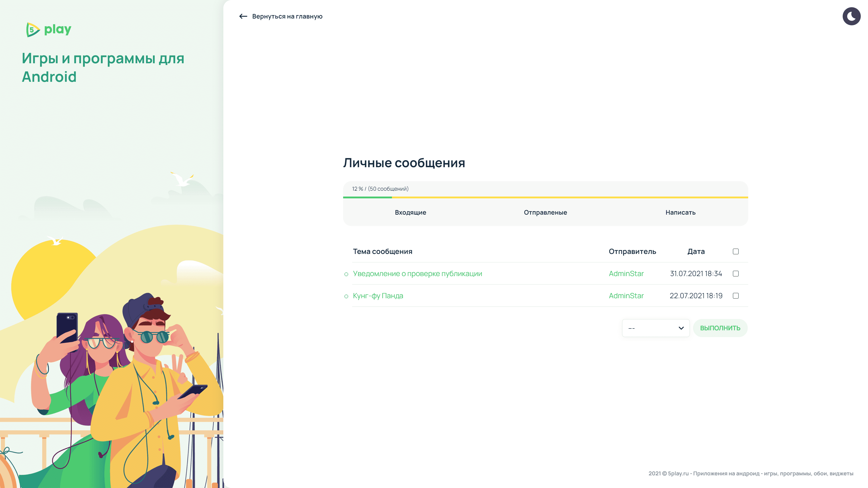Check the box for the 'Кунг-фу Панда' message
Viewport: 868px width, 488px height.
coord(736,295)
